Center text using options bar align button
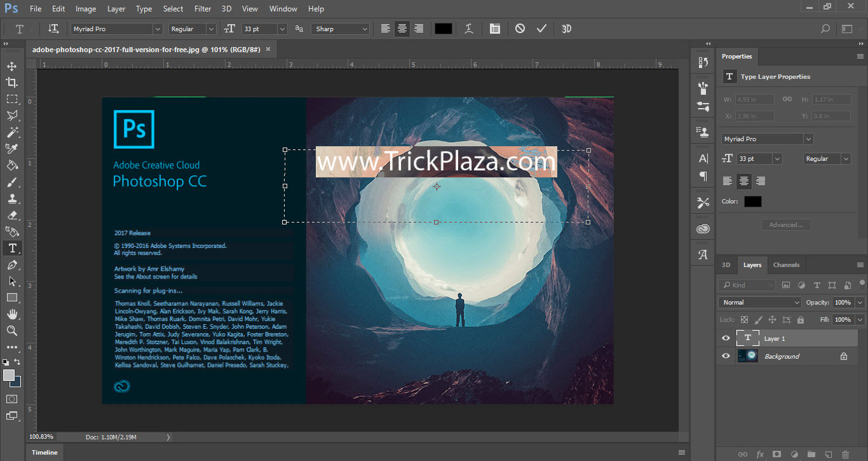868x461 pixels. [x=402, y=29]
